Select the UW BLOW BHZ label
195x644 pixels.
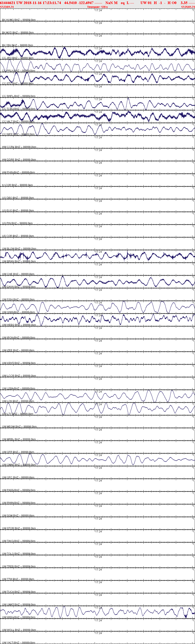[x=19, y=249]
